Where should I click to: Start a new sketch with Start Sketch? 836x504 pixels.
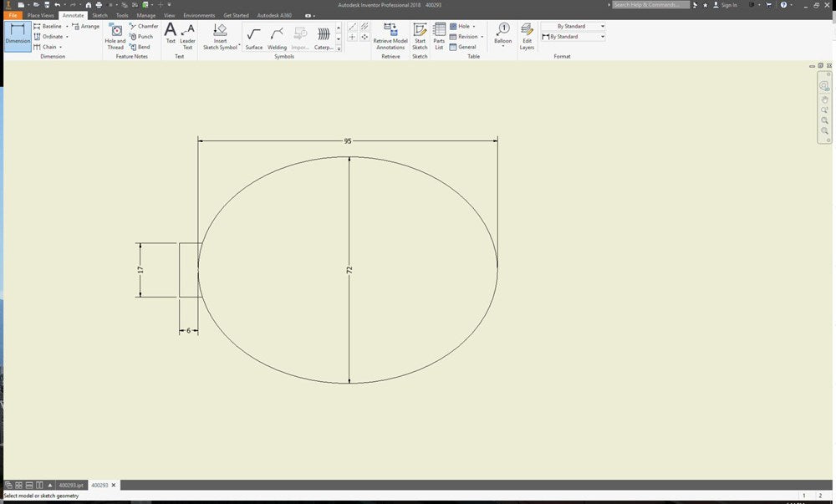point(420,36)
